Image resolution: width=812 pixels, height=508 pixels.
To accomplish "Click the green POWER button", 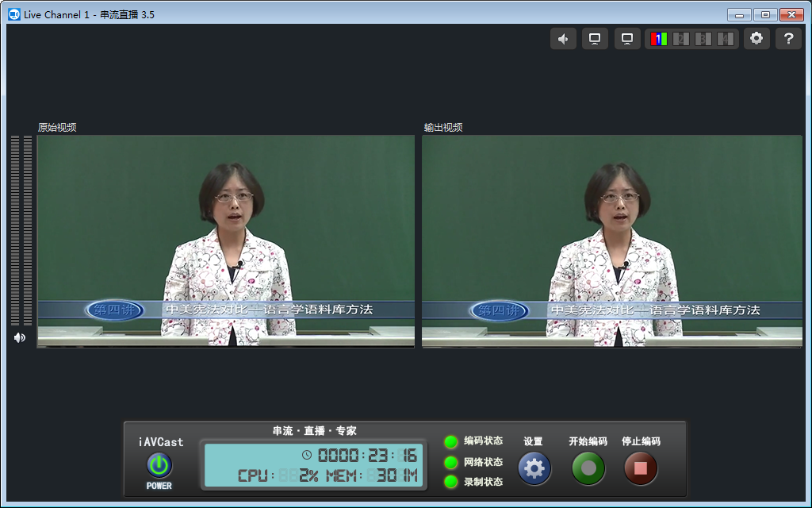I will pyautogui.click(x=159, y=465).
